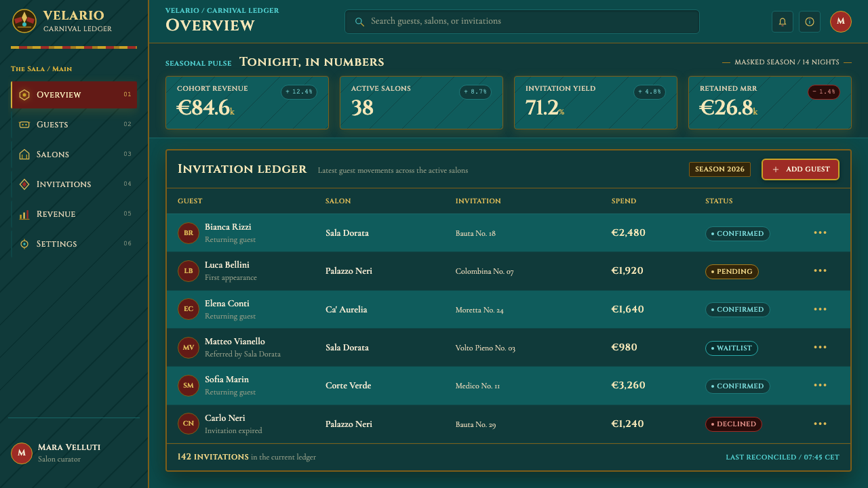The image size is (868, 488).
Task: Open row actions for Elena Conti
Action: pos(821,310)
